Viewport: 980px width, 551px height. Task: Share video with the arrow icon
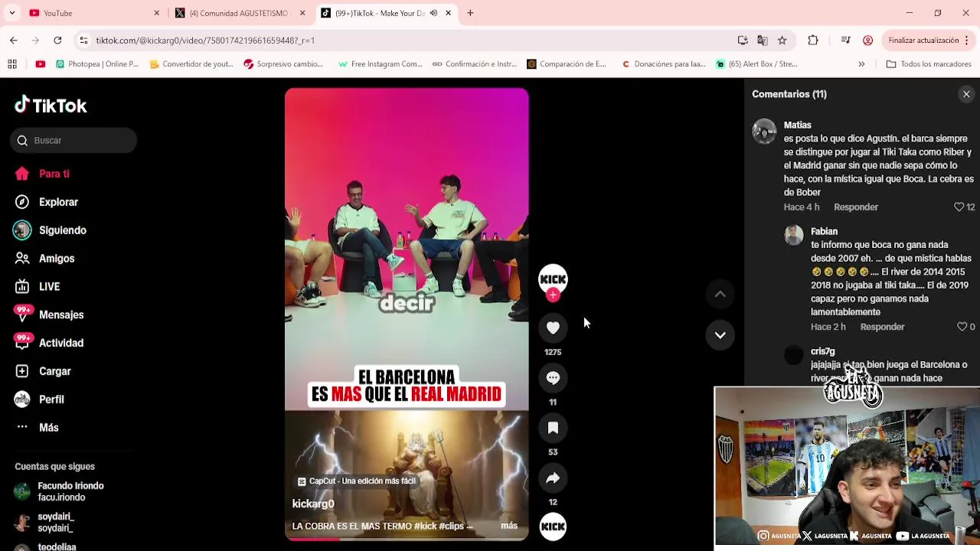pos(553,478)
